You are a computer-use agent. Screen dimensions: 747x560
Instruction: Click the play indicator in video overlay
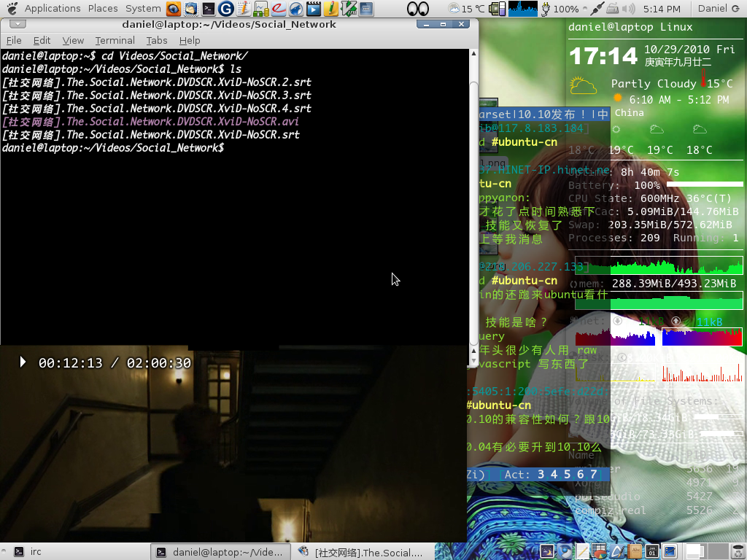pyautogui.click(x=23, y=362)
